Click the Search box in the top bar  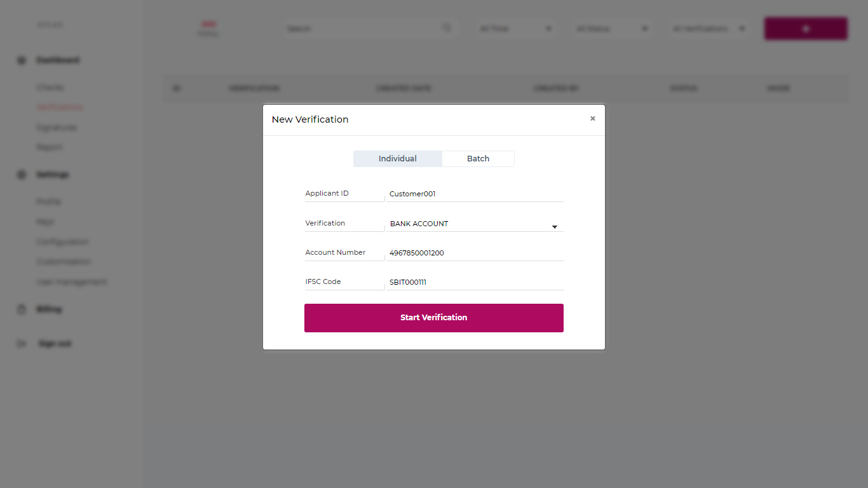point(370,29)
